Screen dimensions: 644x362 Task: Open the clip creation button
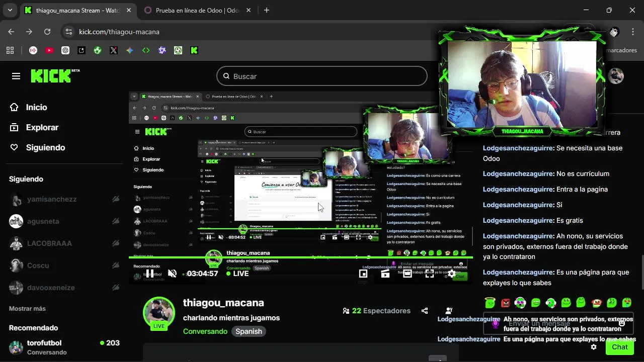click(x=385, y=274)
